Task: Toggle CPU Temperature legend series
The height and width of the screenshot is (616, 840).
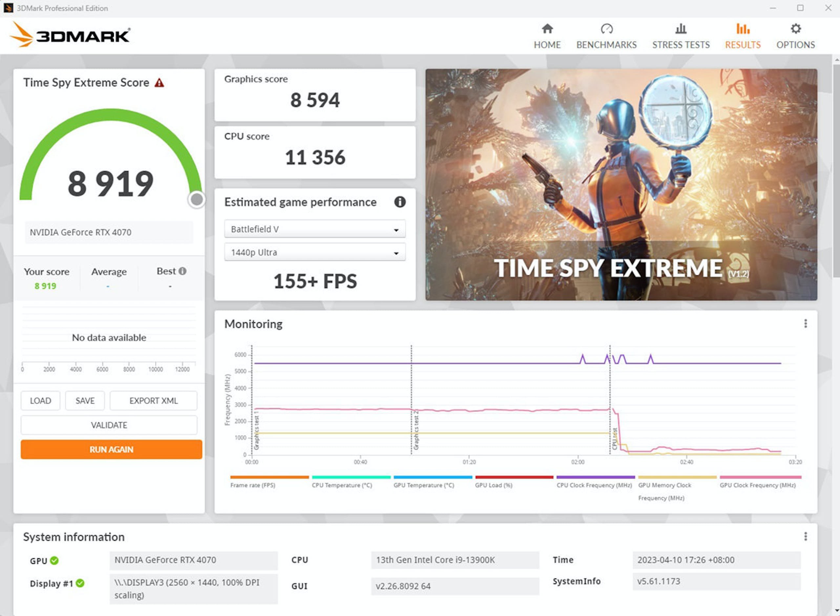Action: point(351,481)
